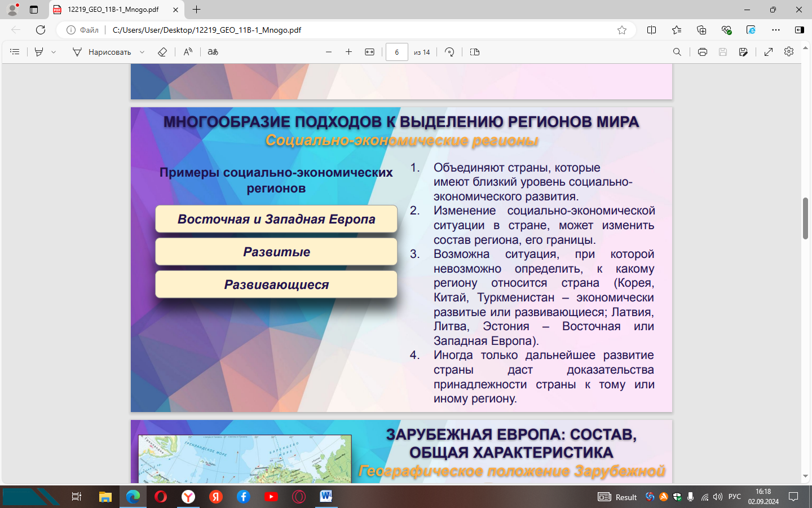Select the Highlight tool
The width and height of the screenshot is (812, 508).
pos(39,52)
